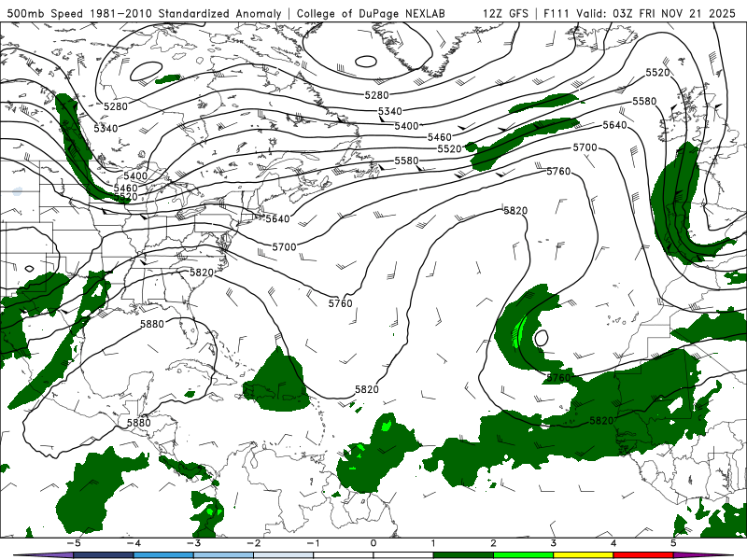The height and width of the screenshot is (560, 747).
Task: Click the '5280' contour label south of Greenland
Action: click(x=377, y=95)
